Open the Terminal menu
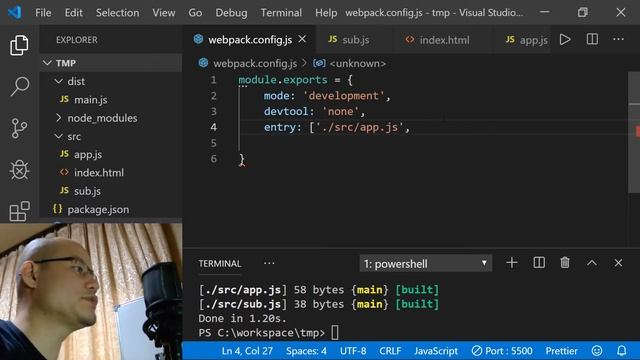This screenshot has height=360, width=640. 281,13
